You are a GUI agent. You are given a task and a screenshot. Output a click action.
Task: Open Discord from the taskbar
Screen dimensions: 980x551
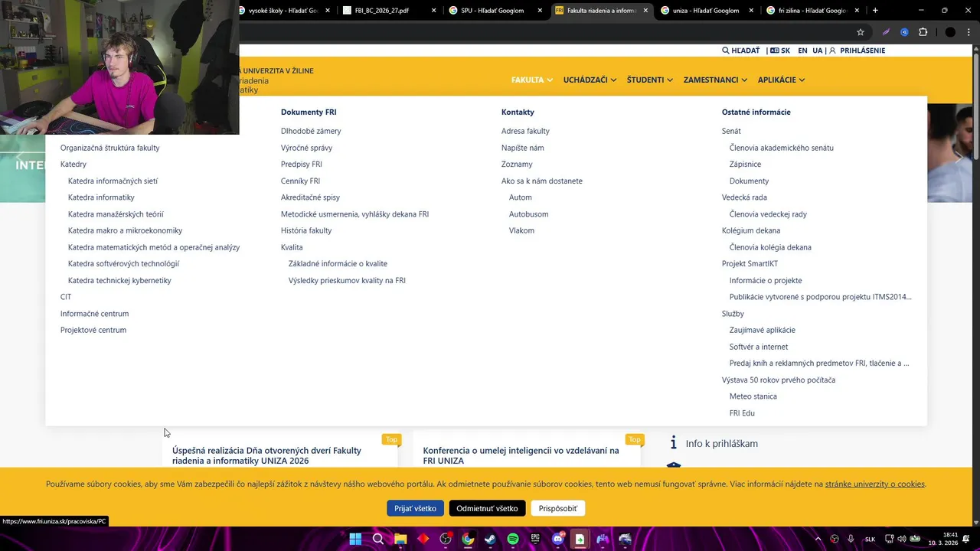558,539
